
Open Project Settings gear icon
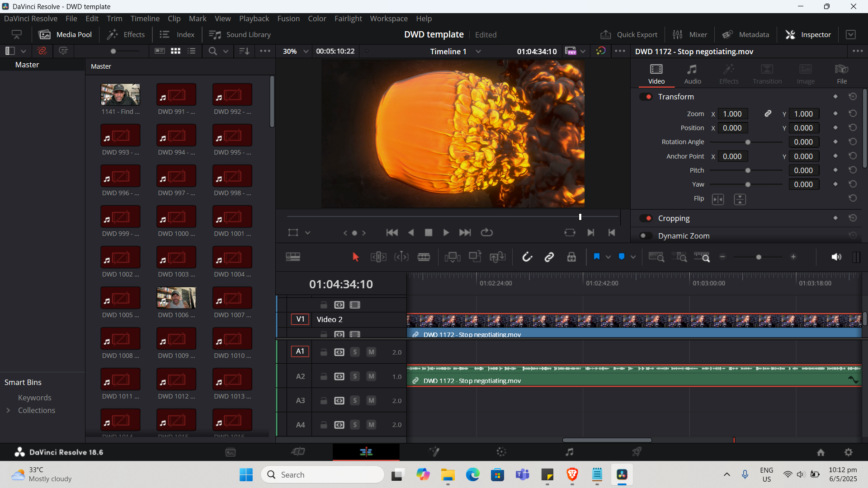(x=849, y=452)
